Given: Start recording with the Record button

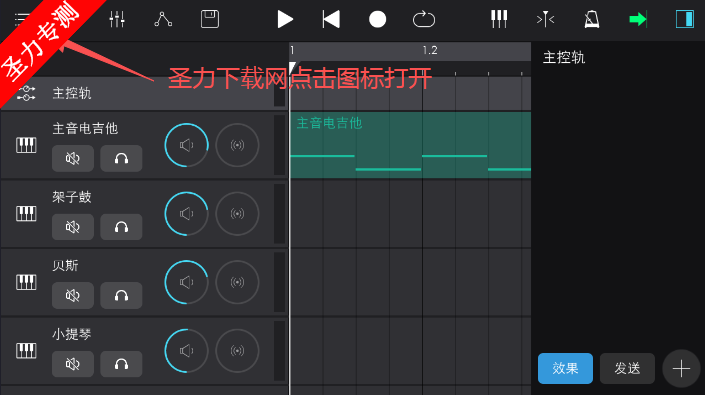Looking at the screenshot, I should click(377, 19).
